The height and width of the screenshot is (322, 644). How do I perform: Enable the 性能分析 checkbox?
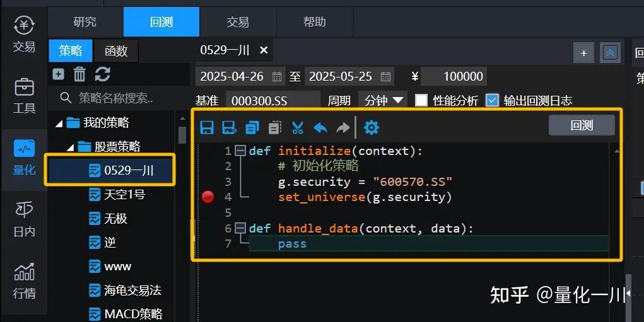421,100
